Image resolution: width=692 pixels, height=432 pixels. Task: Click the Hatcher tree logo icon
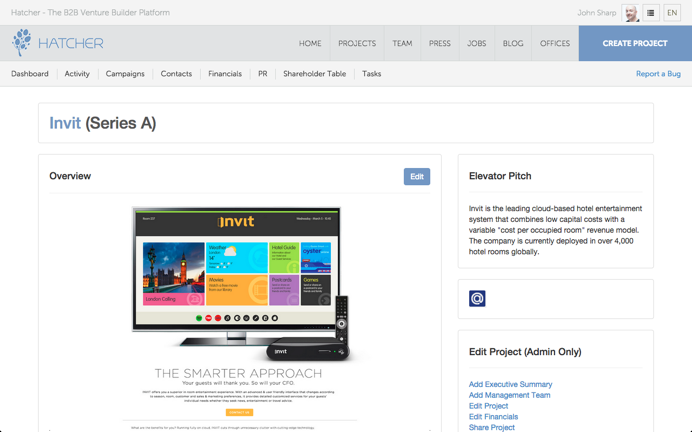[x=22, y=42]
